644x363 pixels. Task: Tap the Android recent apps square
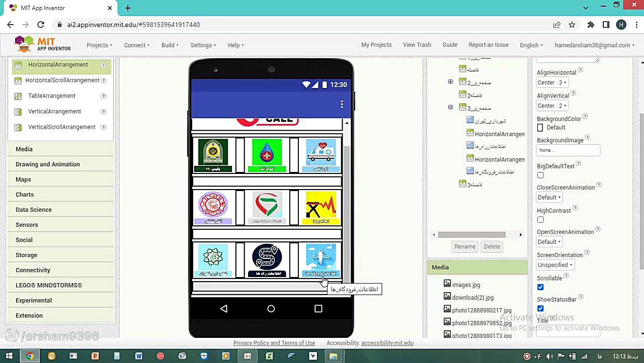tap(318, 309)
